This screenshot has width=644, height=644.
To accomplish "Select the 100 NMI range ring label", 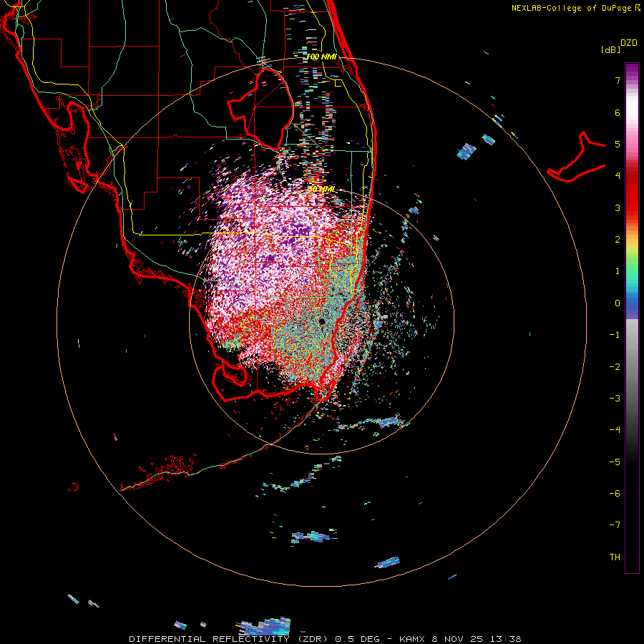I will [x=321, y=57].
